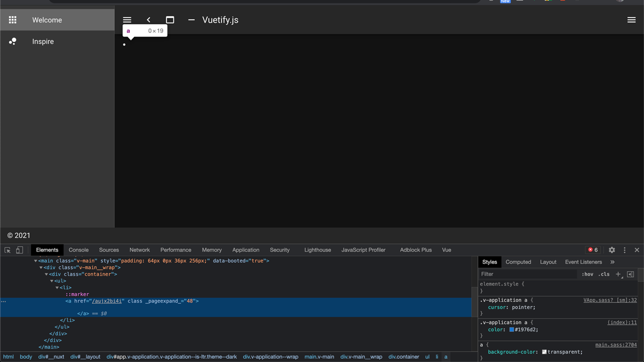Viewport: 644px width, 362px height.
Task: Click the error counter badge showing 6
Action: (x=592, y=250)
